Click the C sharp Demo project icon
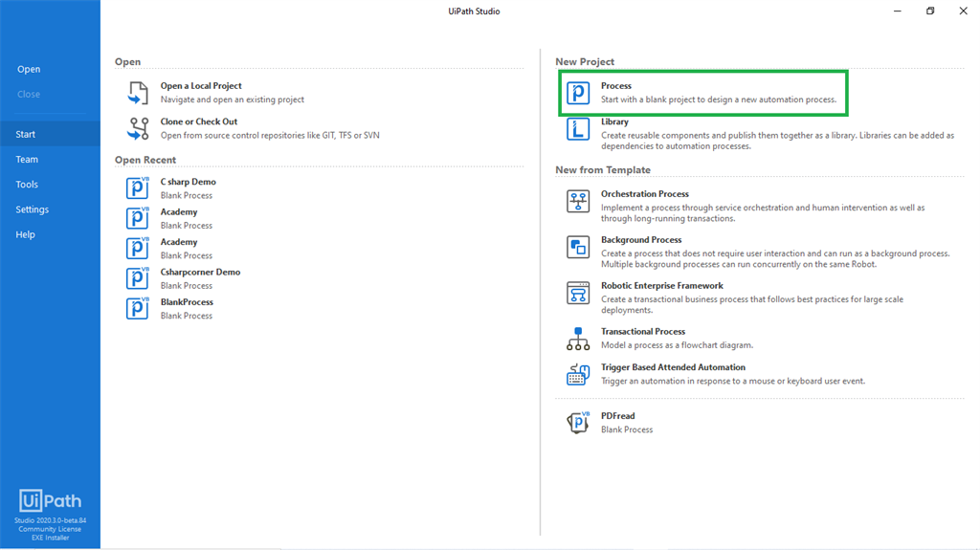Screen dimensions: 980x550 138,187
